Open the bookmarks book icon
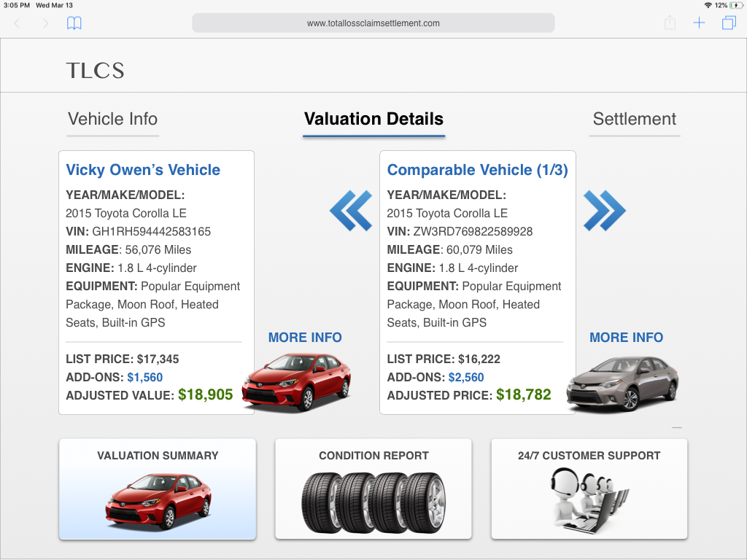Screen dimensions: 747x560 click(74, 23)
